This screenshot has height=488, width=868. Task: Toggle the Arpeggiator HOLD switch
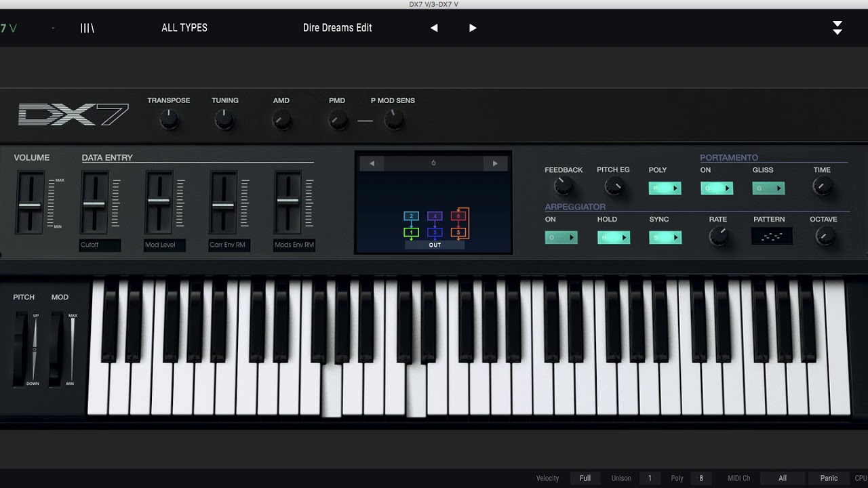tap(614, 237)
